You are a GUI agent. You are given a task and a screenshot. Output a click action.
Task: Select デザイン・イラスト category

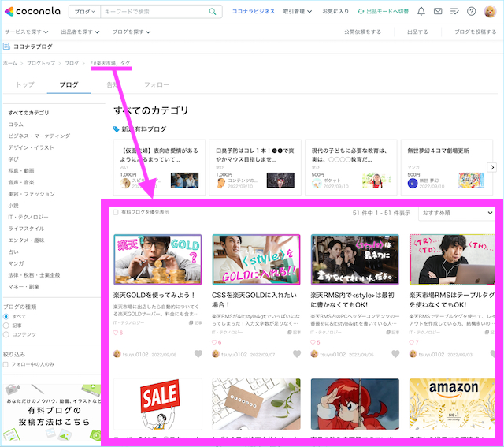[x=31, y=147]
